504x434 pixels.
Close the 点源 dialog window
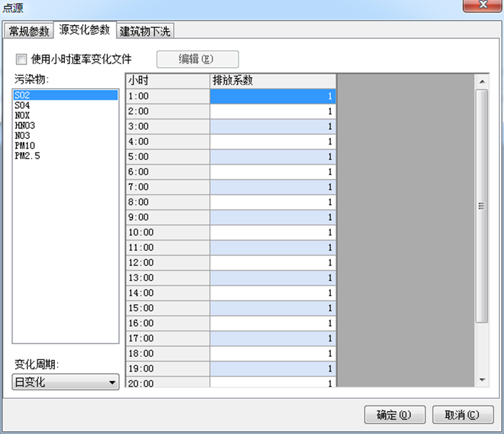pyautogui.click(x=482, y=7)
